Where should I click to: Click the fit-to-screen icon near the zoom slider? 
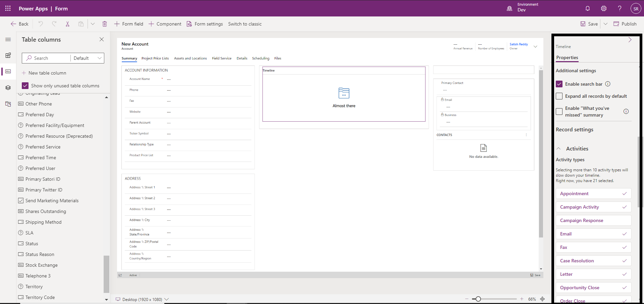[x=543, y=299]
